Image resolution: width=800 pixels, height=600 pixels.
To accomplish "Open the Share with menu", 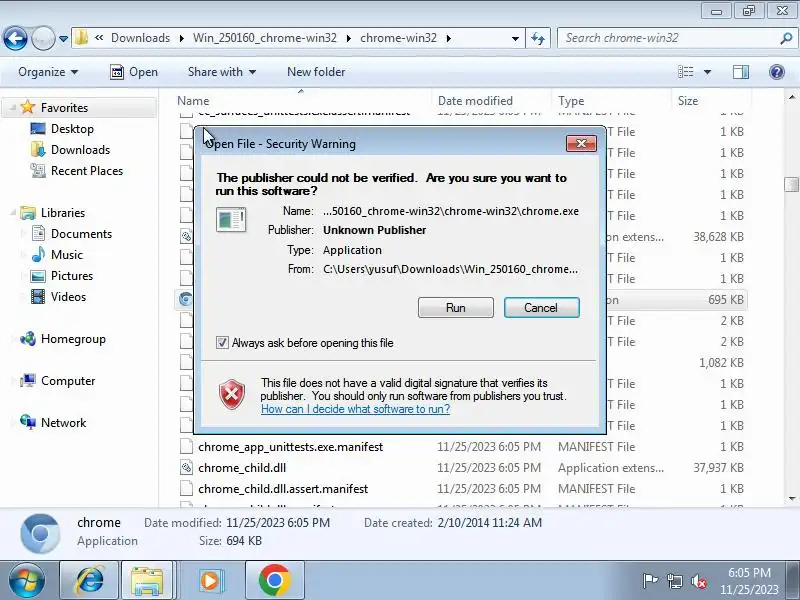I will [221, 72].
